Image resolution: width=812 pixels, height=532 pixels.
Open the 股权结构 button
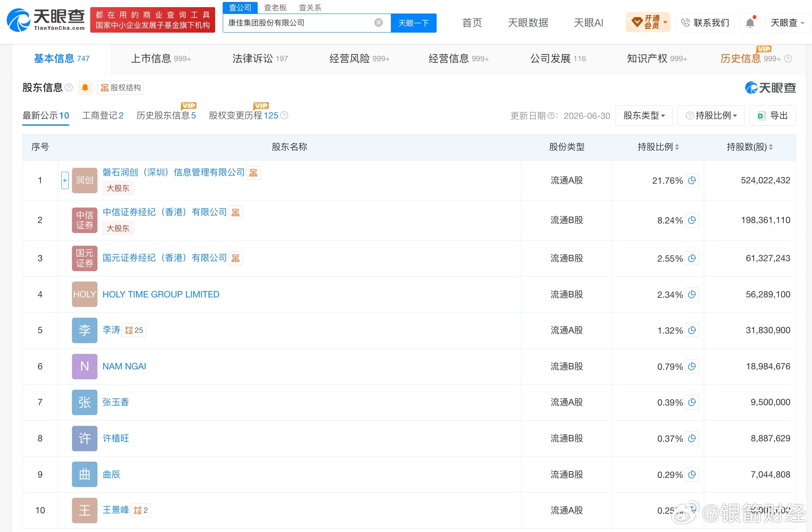tap(120, 87)
